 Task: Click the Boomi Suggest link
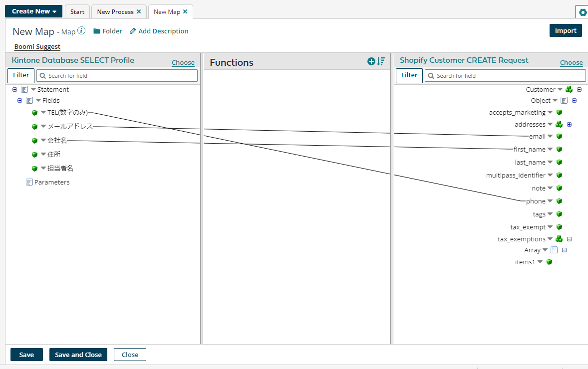(37, 46)
